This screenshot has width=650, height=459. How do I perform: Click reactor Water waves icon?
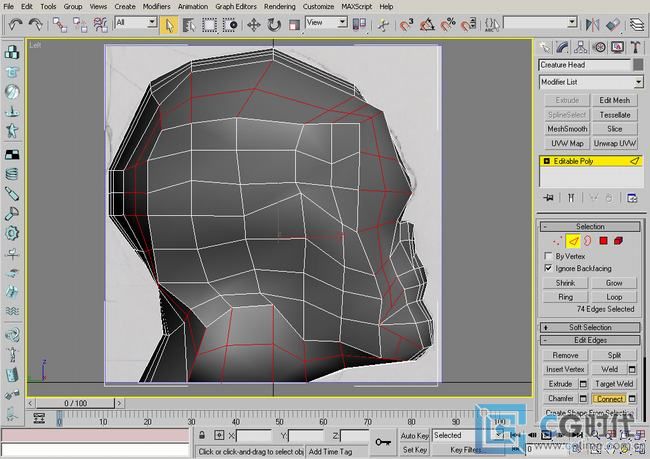[x=12, y=311]
